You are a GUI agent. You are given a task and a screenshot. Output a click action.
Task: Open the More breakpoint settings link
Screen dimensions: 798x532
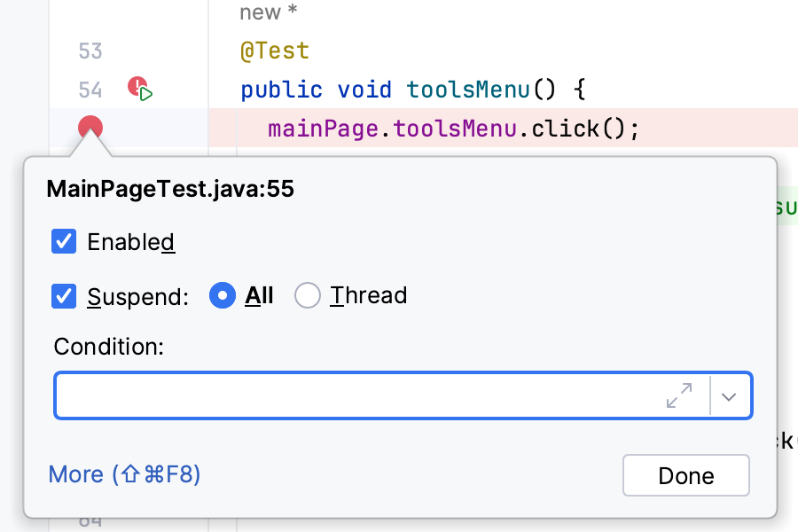tap(125, 474)
